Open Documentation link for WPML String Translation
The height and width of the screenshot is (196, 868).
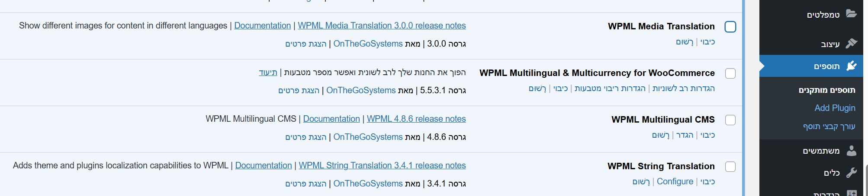click(264, 165)
